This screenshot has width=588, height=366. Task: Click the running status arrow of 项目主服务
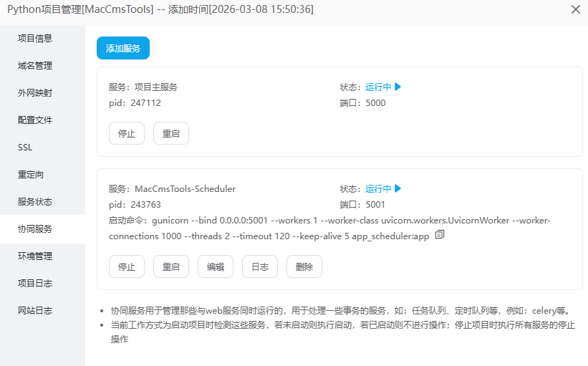tap(398, 87)
